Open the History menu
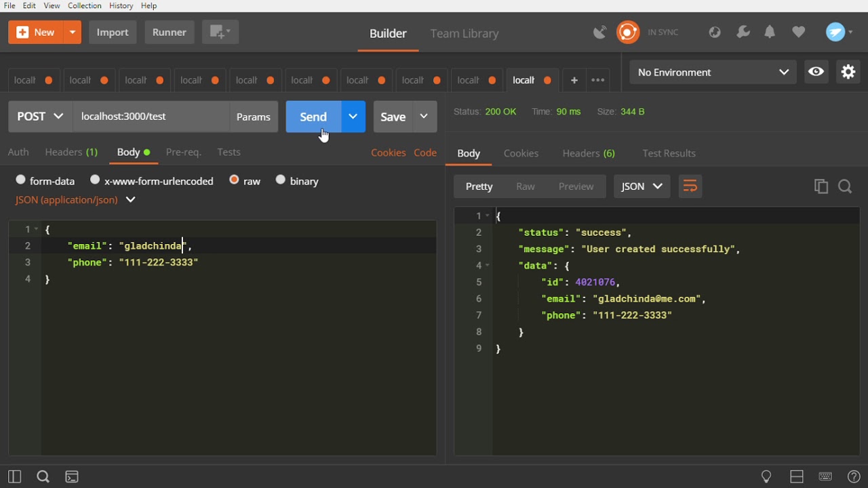Image resolution: width=868 pixels, height=488 pixels. click(x=121, y=5)
